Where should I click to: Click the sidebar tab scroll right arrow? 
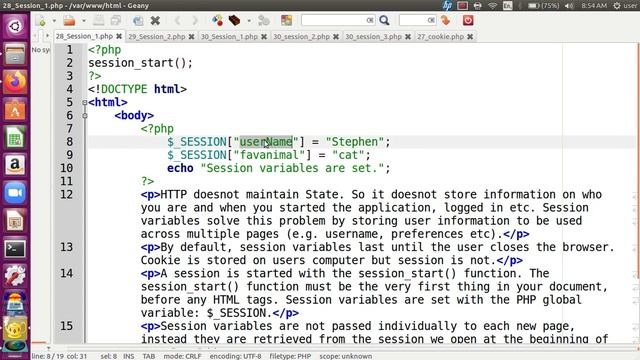coord(47,36)
